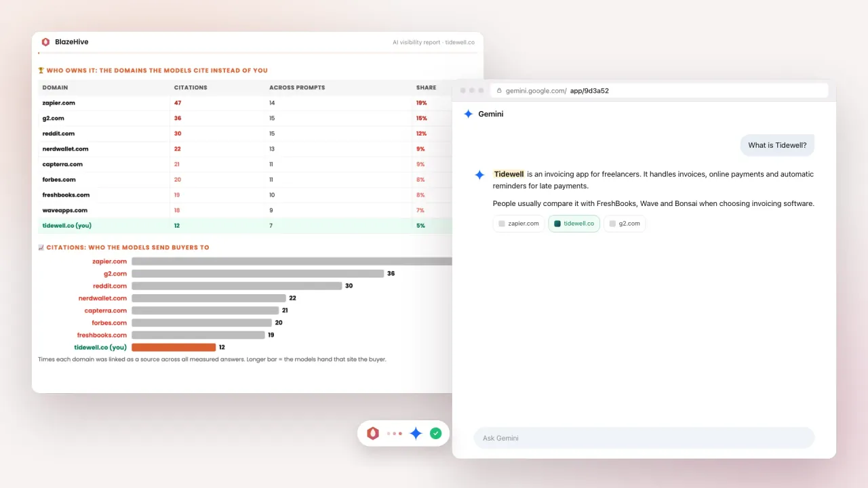Click capterra.com in the domain table
The width and height of the screenshot is (868, 488).
click(x=62, y=164)
